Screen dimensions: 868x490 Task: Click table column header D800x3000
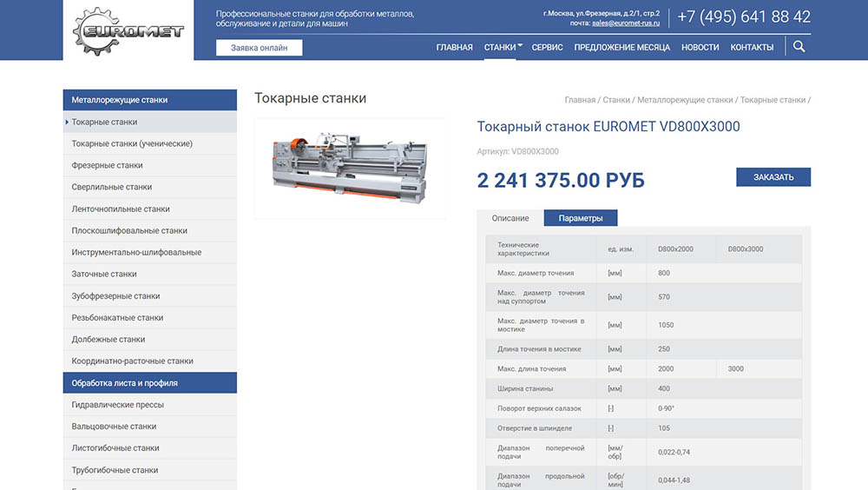[745, 248]
